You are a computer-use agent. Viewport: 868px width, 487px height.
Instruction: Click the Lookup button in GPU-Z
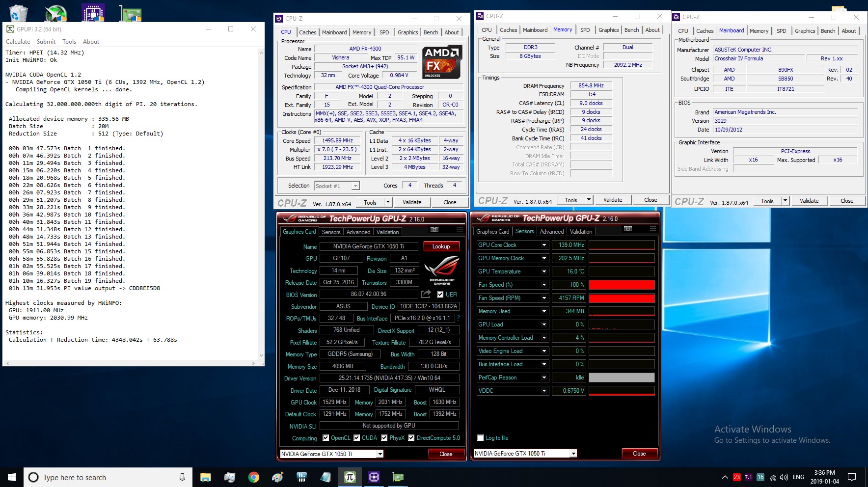(441, 246)
